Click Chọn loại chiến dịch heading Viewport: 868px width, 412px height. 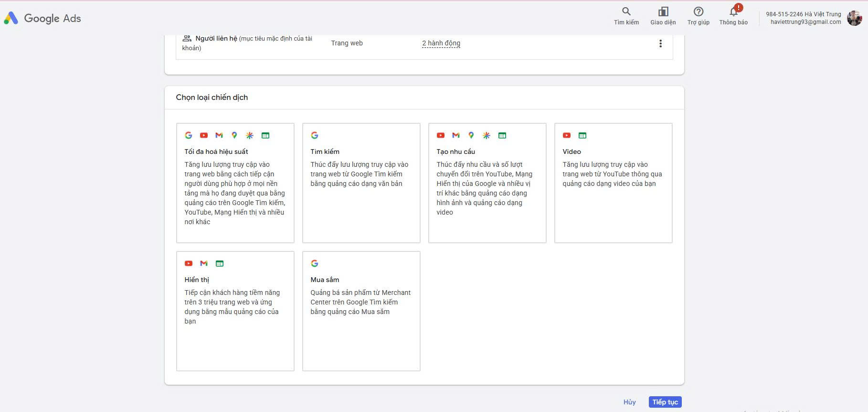click(x=212, y=97)
